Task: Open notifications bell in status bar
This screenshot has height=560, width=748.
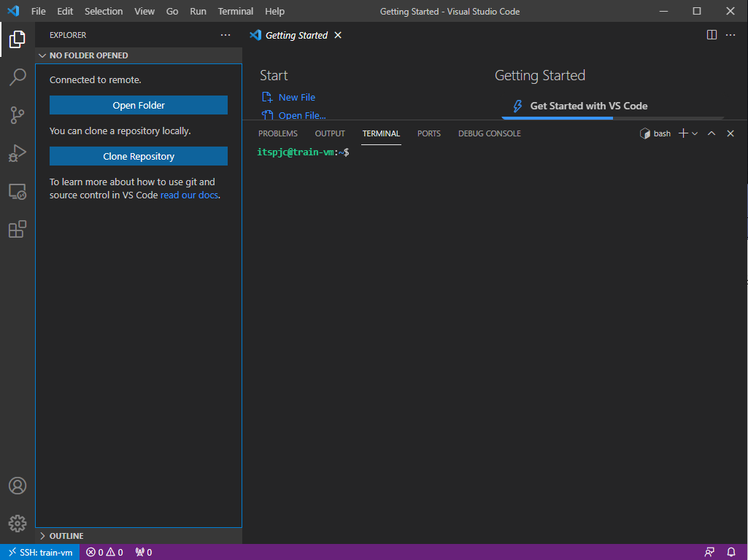Action: point(730,553)
